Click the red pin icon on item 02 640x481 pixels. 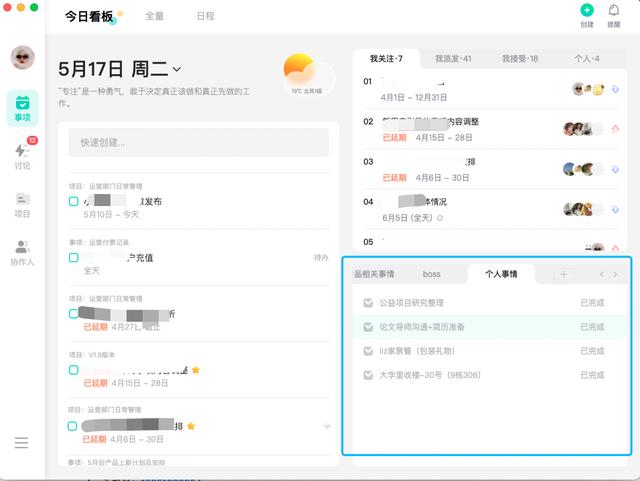[615, 129]
